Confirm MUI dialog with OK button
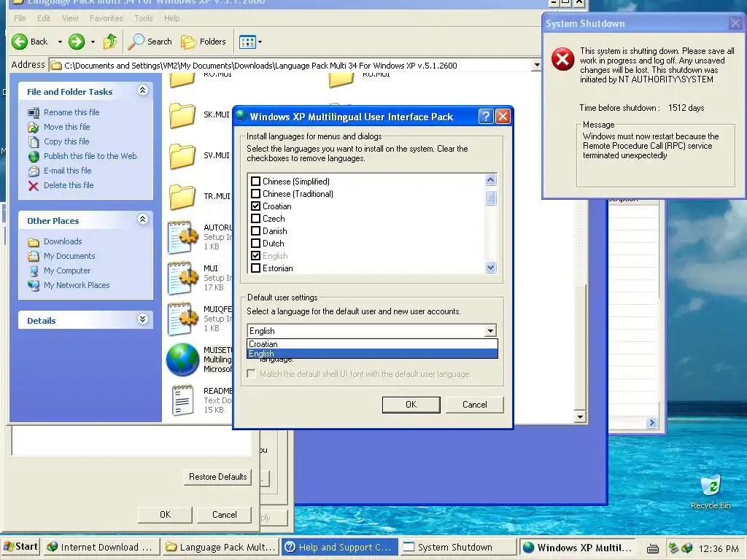The image size is (747, 560). click(x=411, y=405)
